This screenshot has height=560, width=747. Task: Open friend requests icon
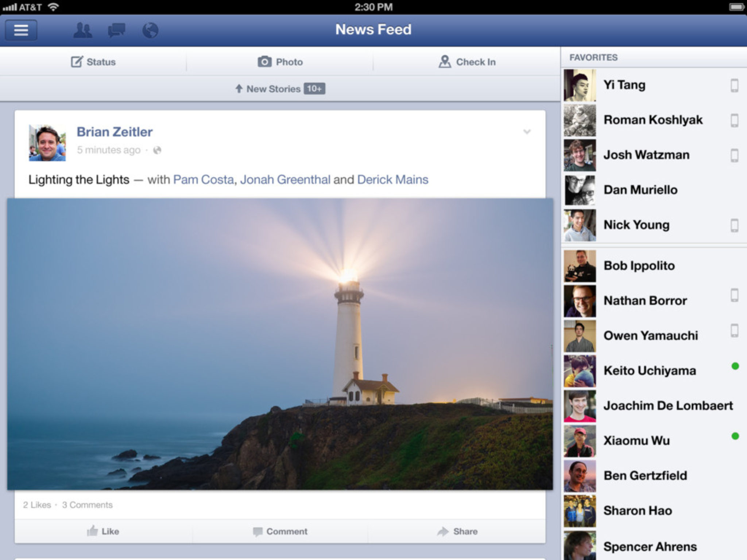coord(83,30)
